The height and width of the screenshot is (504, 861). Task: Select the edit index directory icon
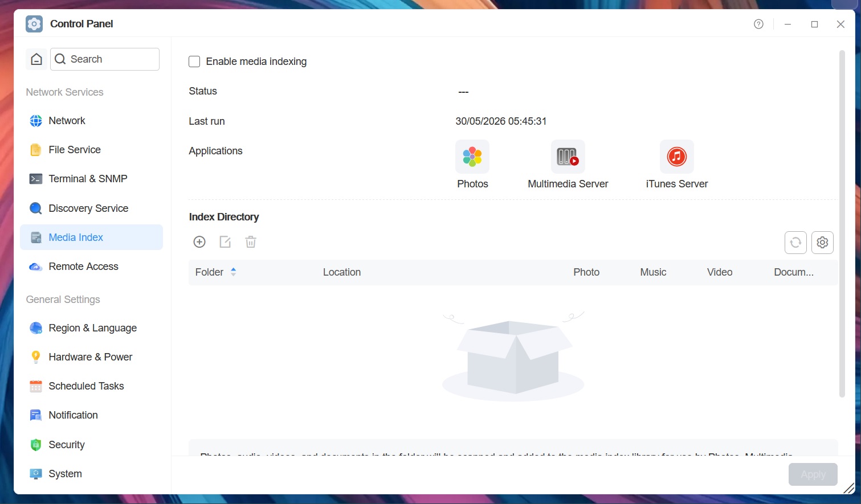click(x=225, y=242)
